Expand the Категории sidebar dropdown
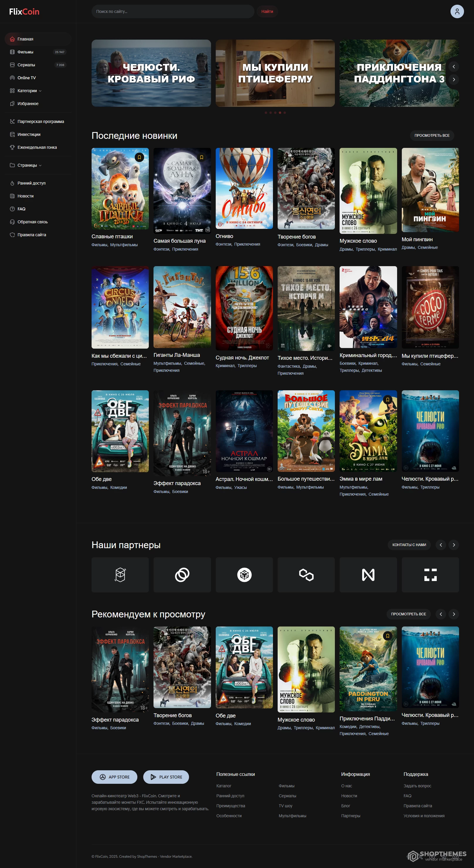The image size is (474, 868). point(29,91)
